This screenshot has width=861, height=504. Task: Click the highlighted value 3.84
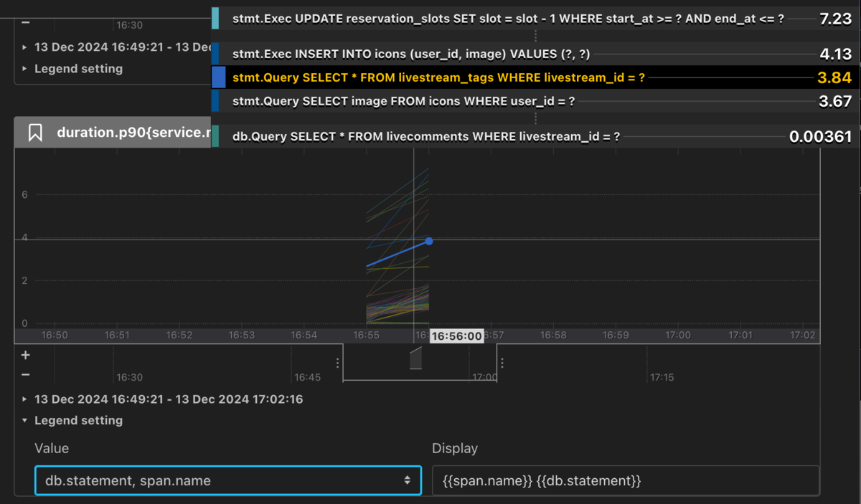834,77
